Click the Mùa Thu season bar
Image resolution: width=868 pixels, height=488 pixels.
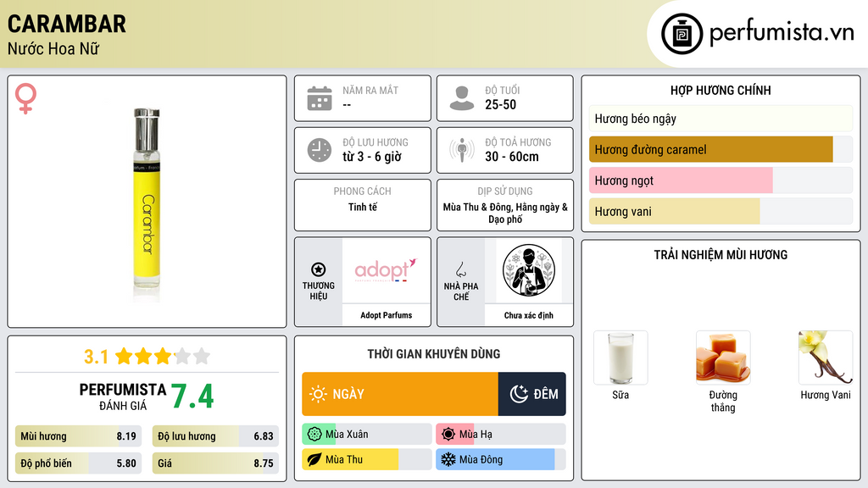pos(367,459)
